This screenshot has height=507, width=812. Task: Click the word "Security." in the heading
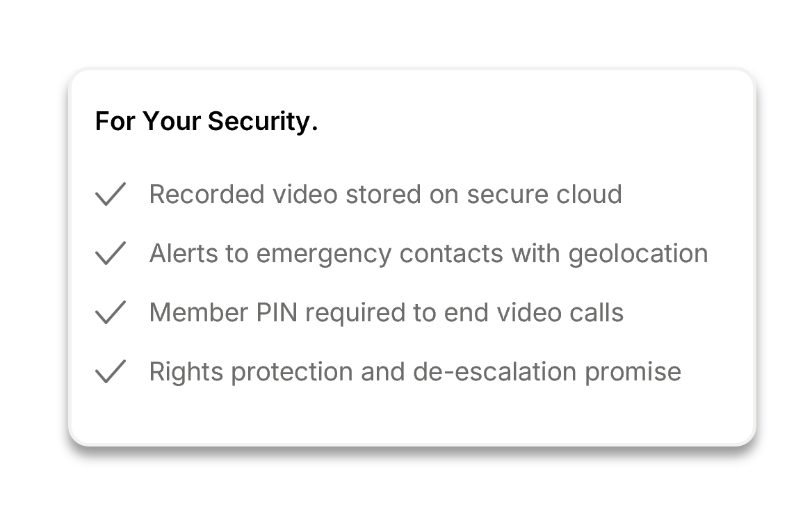point(263,121)
